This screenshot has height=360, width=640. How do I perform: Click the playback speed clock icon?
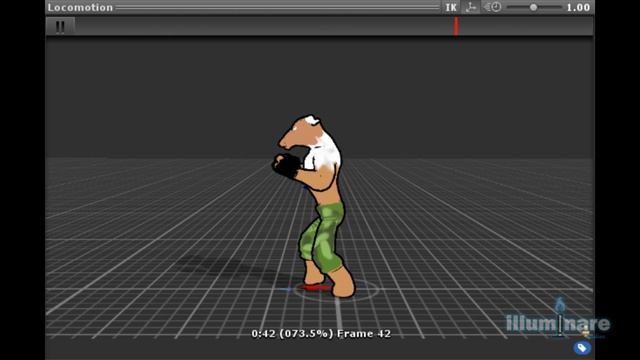[493, 7]
